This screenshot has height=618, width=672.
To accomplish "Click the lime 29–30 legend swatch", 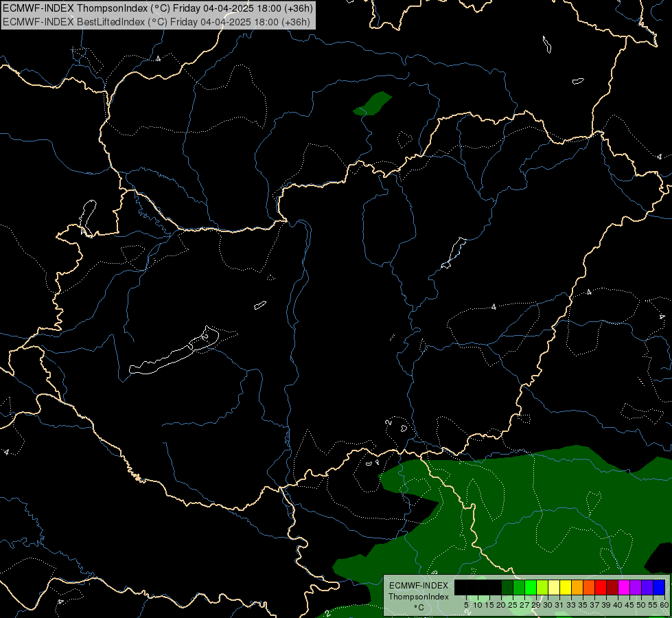I will point(542,587).
